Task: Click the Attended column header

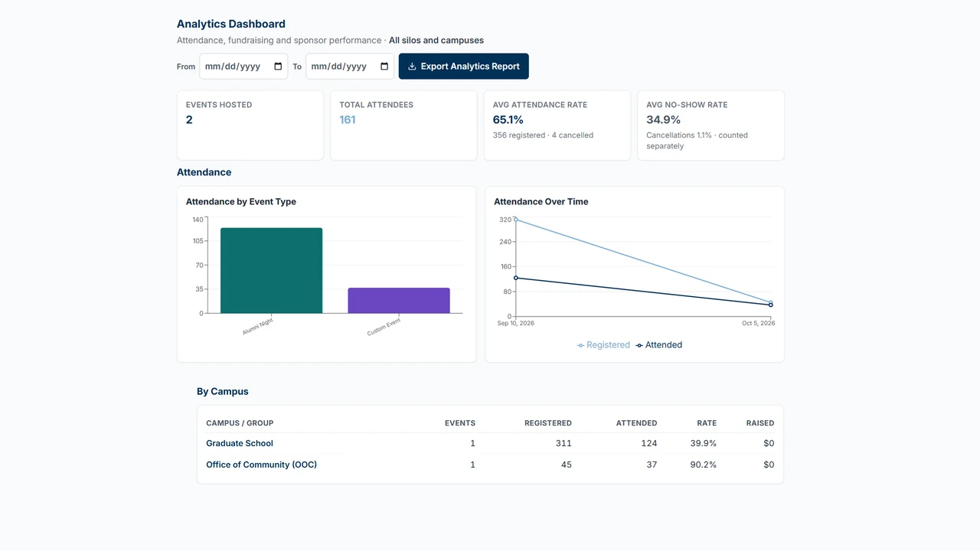Action: tap(637, 423)
